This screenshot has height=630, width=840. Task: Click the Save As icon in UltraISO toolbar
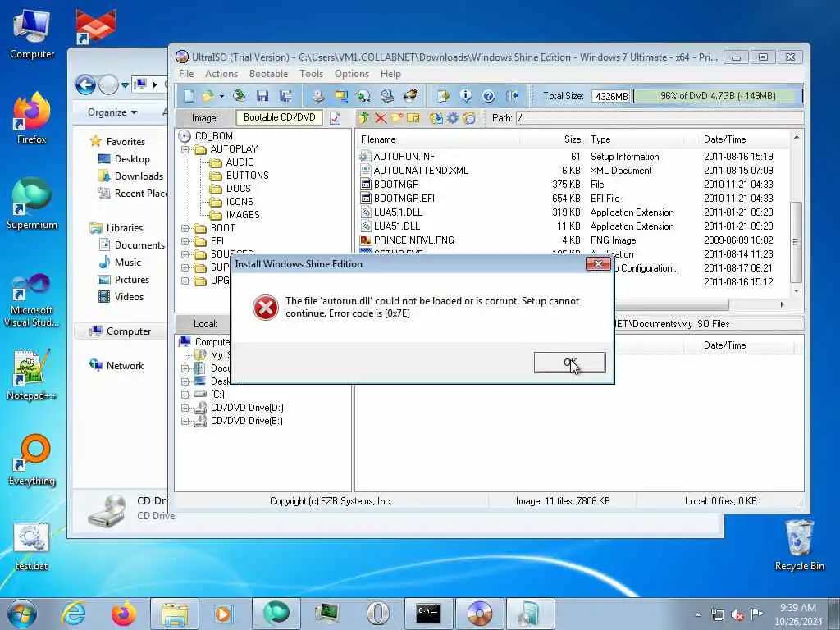[285, 96]
